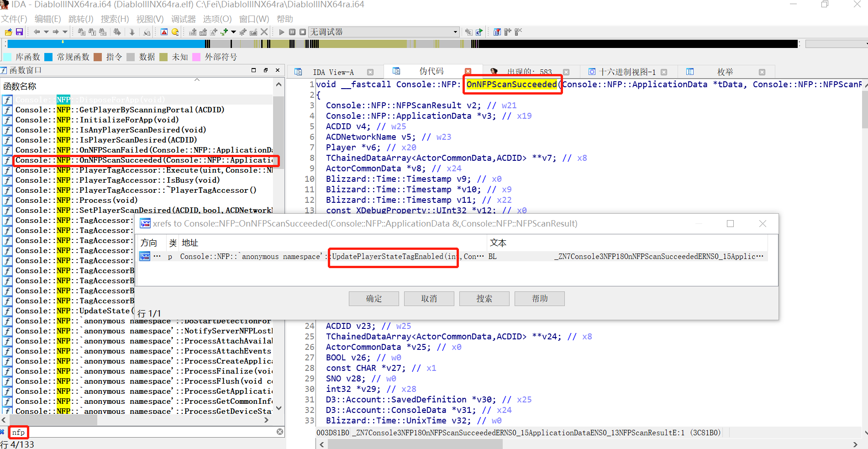Viewport: 868px width, 449px height.
Task: Pause the process with the pause icon
Action: pos(292,32)
